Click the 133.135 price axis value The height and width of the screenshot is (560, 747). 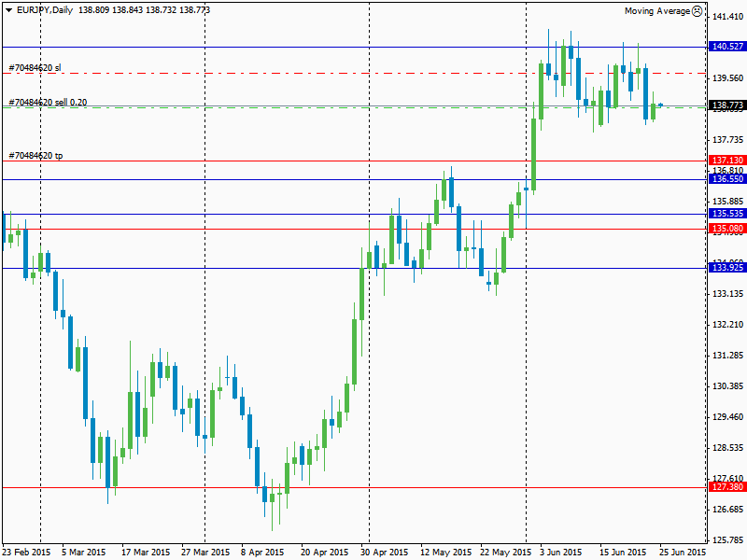coord(727,294)
